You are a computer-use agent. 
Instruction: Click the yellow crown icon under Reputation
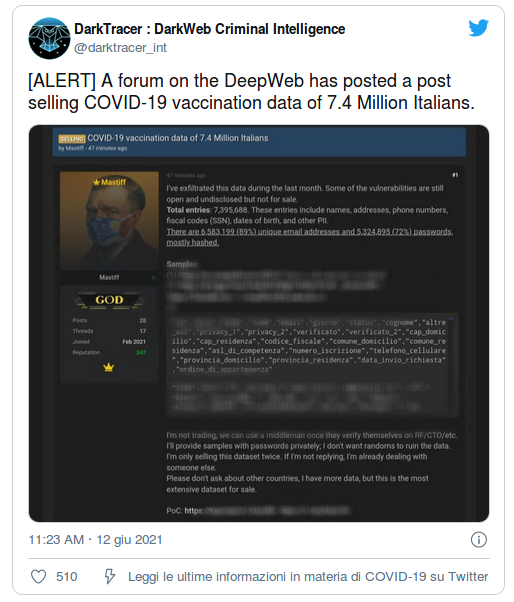coord(109,367)
